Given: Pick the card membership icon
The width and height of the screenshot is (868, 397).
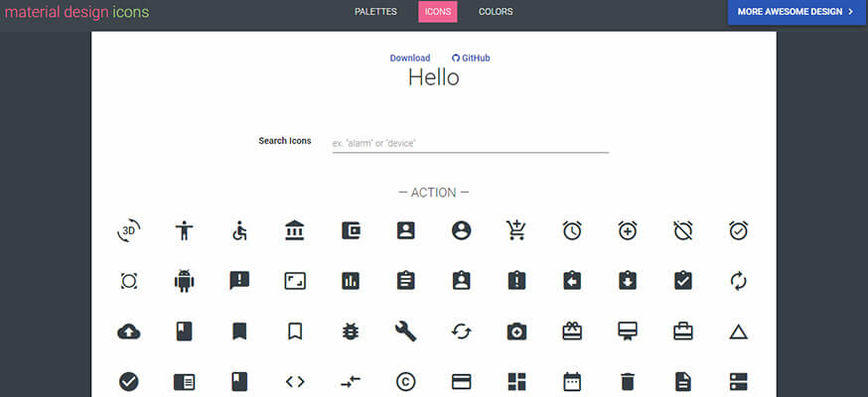Looking at the screenshot, I should 628,332.
